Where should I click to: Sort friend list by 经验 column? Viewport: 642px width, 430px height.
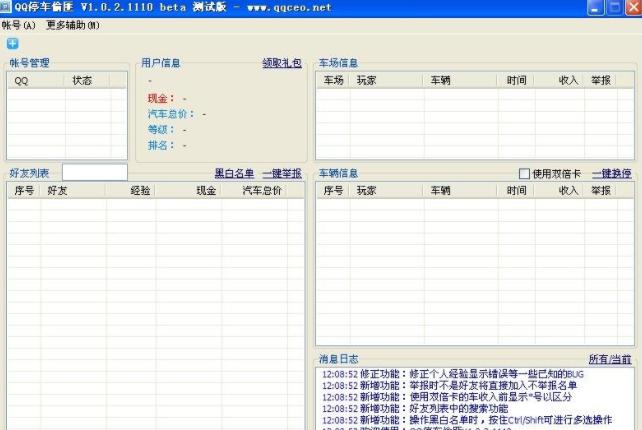pyautogui.click(x=130, y=191)
